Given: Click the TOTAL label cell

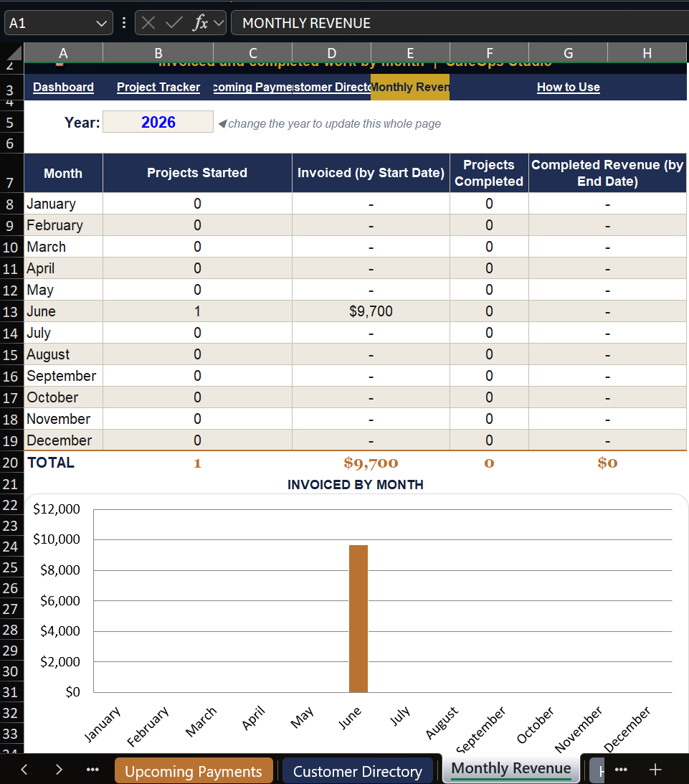Looking at the screenshot, I should (x=64, y=463).
